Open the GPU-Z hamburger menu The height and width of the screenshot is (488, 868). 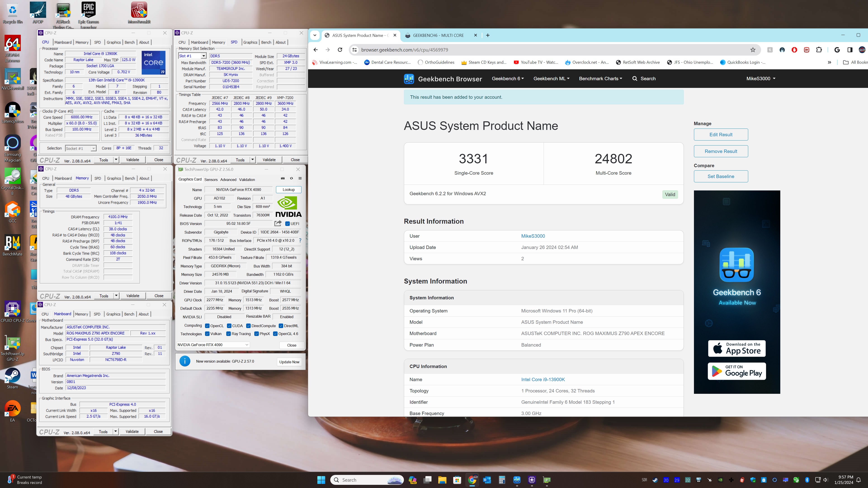click(x=300, y=178)
